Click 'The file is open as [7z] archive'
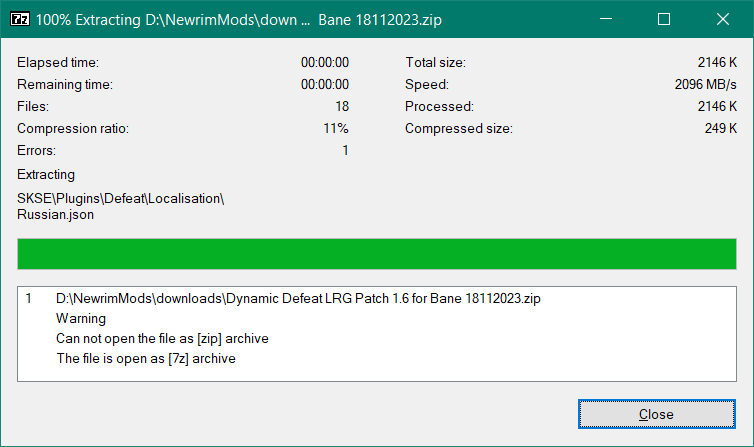 (x=146, y=359)
